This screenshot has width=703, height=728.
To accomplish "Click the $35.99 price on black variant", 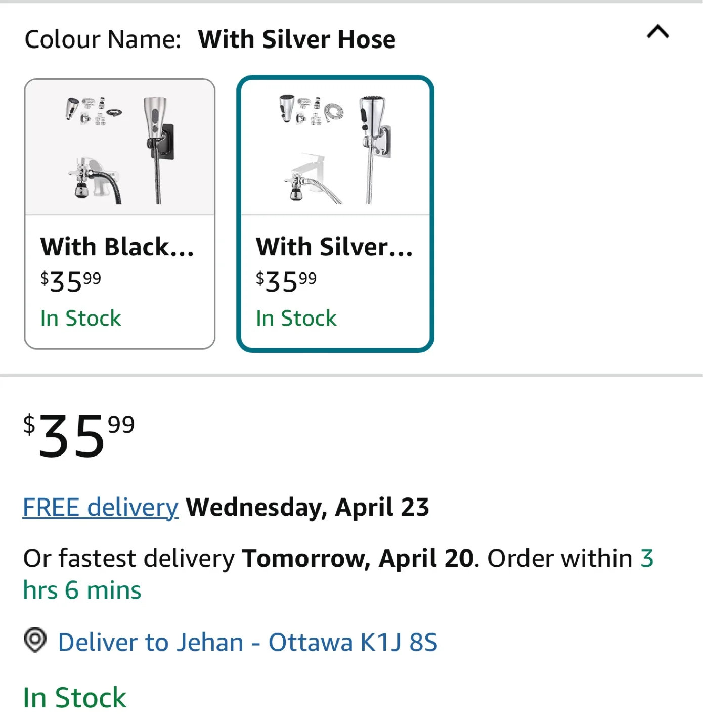I will point(71,282).
